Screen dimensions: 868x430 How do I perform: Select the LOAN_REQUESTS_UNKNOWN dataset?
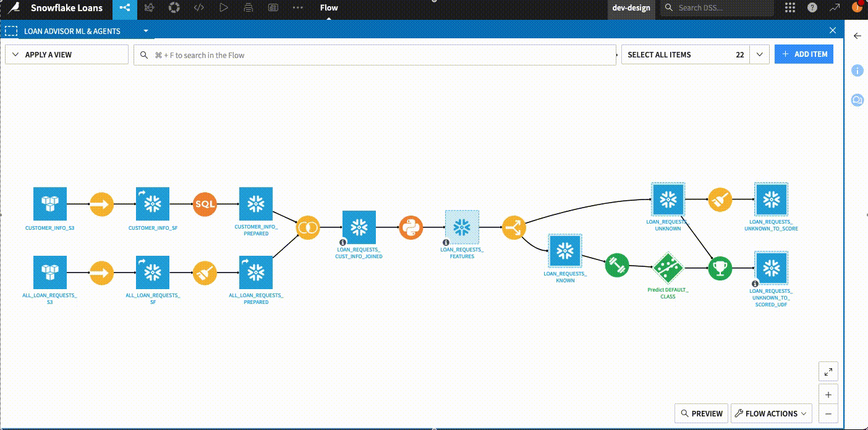(668, 199)
